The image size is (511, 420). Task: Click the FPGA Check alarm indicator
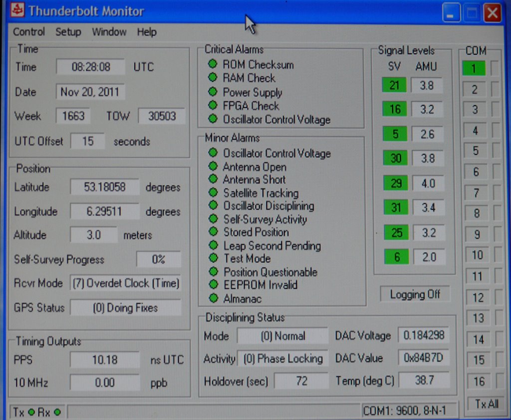click(x=213, y=105)
